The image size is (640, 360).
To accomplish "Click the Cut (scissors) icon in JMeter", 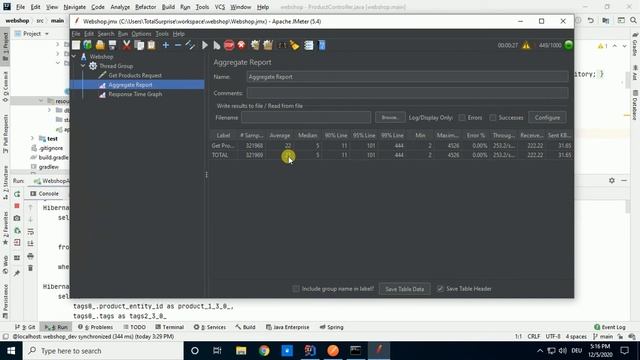I will coord(127,45).
